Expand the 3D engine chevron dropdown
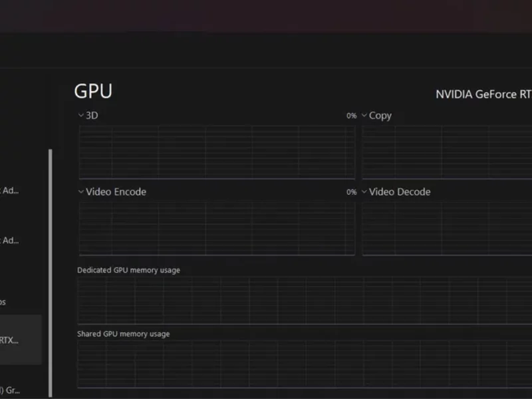The width and height of the screenshot is (532, 399). click(81, 116)
